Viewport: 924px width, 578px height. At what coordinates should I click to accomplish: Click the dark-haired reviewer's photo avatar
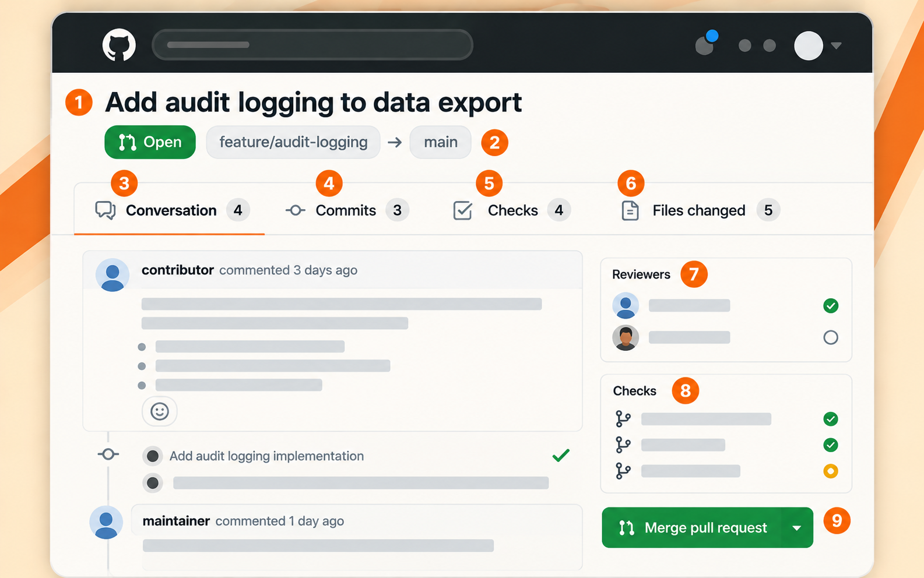[x=626, y=337]
